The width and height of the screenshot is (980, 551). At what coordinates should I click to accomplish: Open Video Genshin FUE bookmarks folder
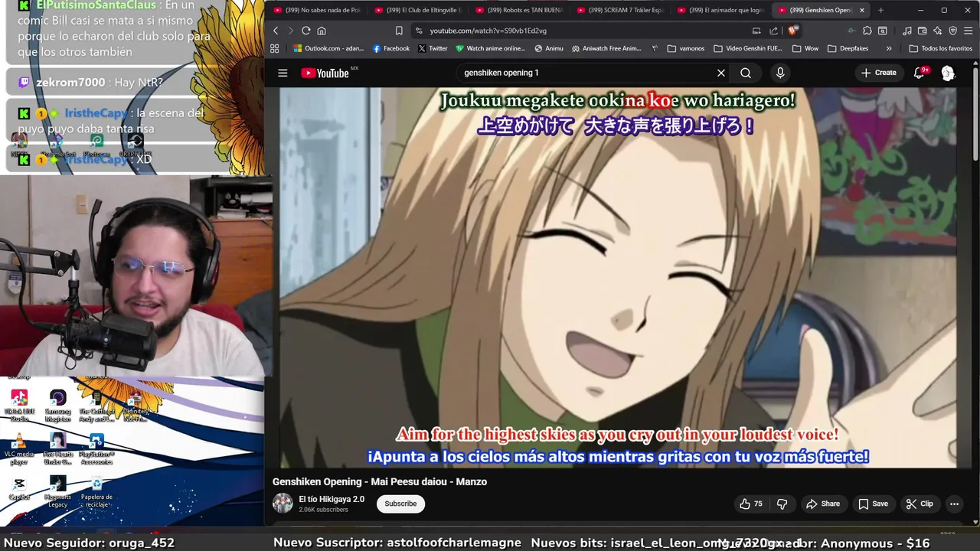[x=748, y=48]
